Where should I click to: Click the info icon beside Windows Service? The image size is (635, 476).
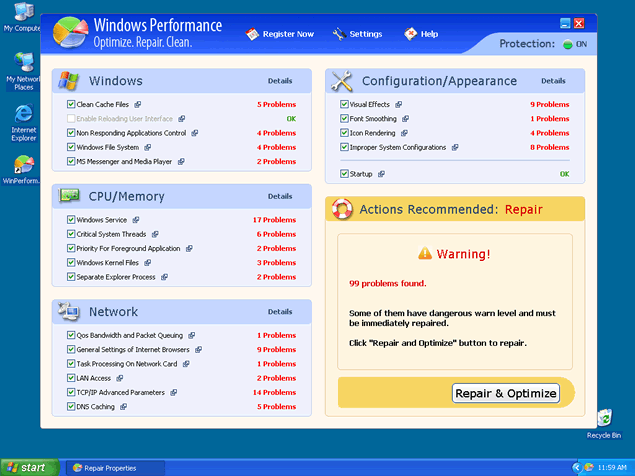(x=135, y=220)
